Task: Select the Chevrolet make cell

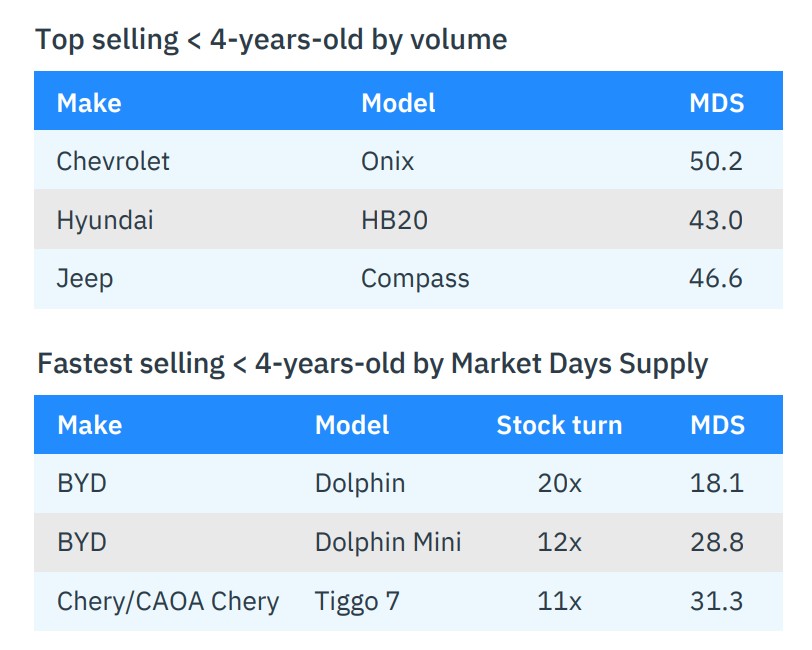Action: click(113, 161)
